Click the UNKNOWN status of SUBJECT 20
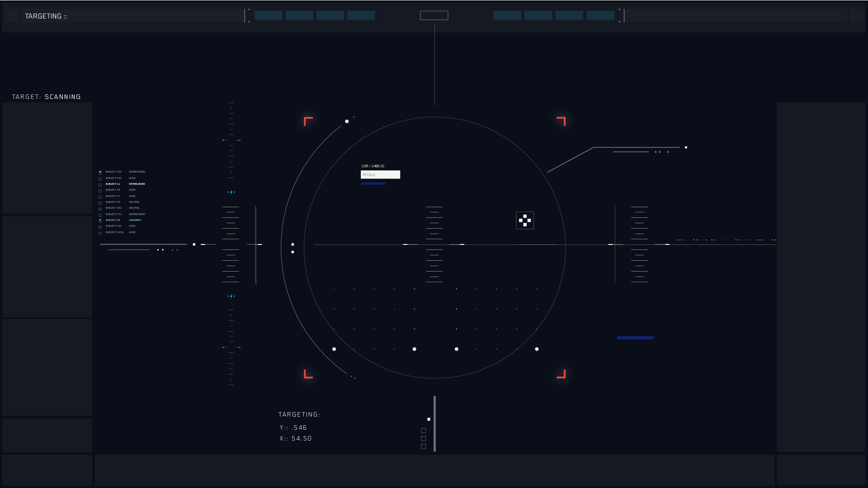The height and width of the screenshot is (488, 868). (x=135, y=220)
